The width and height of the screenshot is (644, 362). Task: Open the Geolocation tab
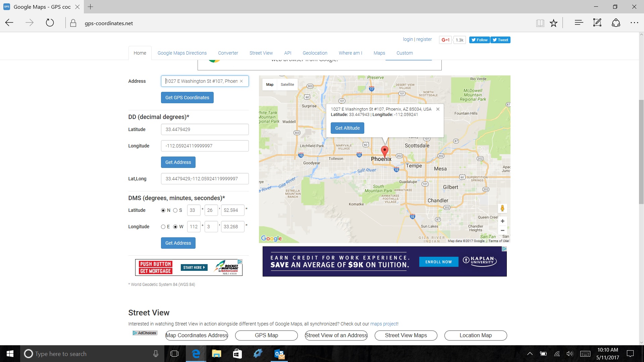[315, 53]
